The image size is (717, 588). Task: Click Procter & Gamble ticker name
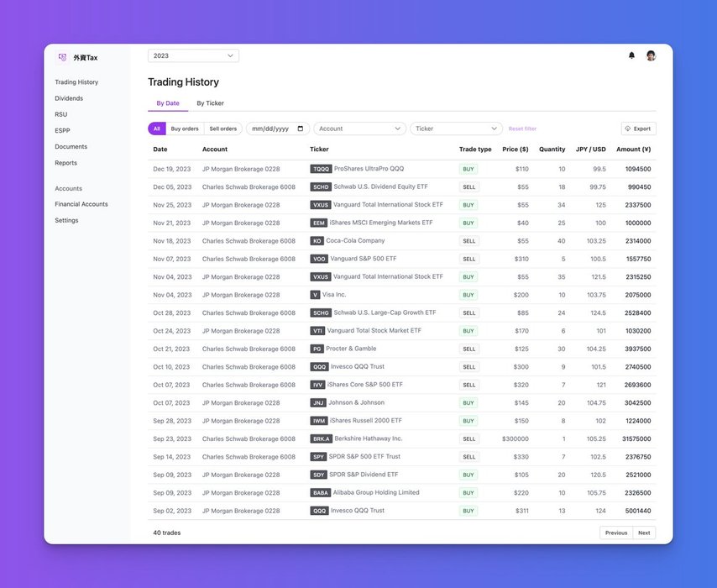351,349
